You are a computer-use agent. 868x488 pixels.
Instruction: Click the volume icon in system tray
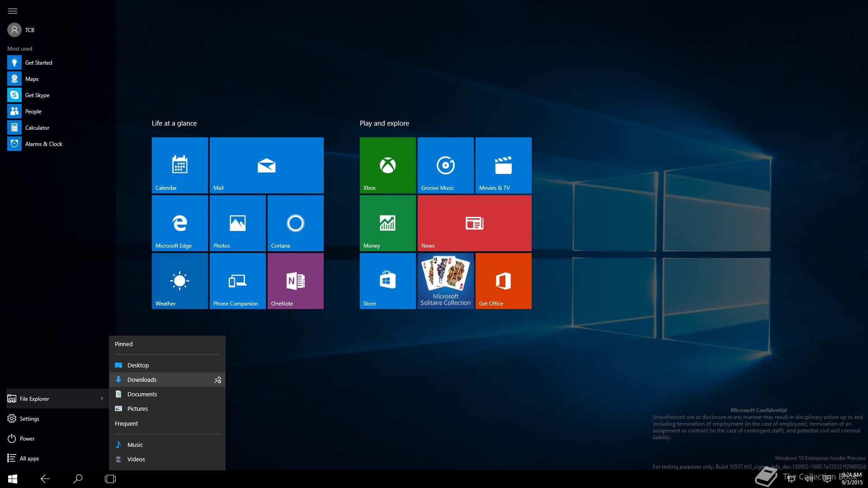[809, 479]
